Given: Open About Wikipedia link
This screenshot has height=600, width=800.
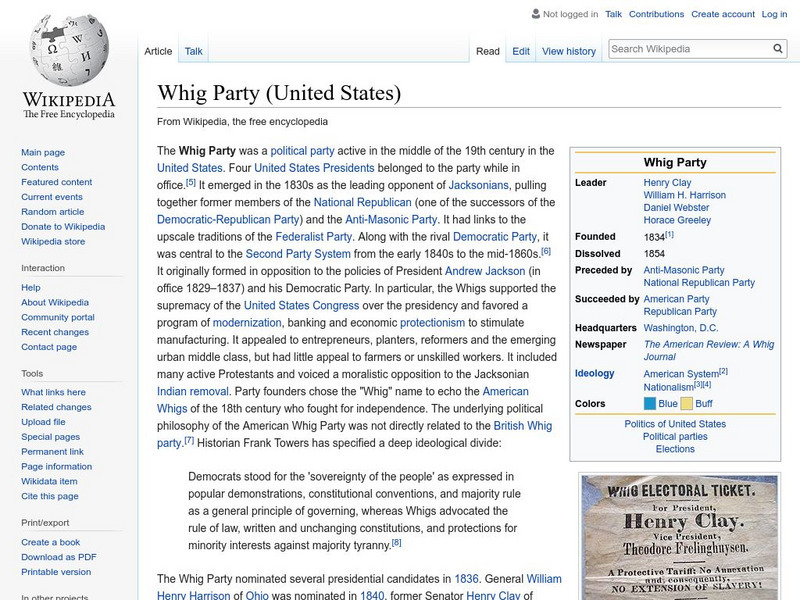Looking at the screenshot, I should (x=55, y=302).
